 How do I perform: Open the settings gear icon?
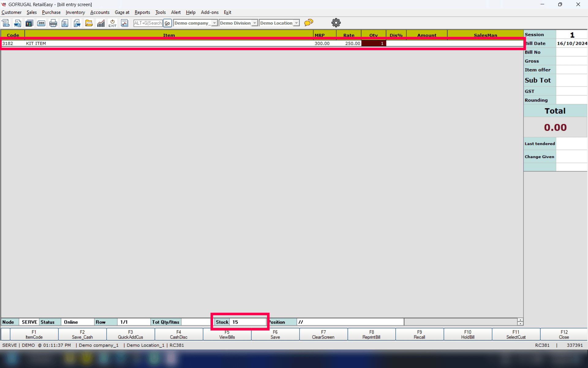[336, 23]
